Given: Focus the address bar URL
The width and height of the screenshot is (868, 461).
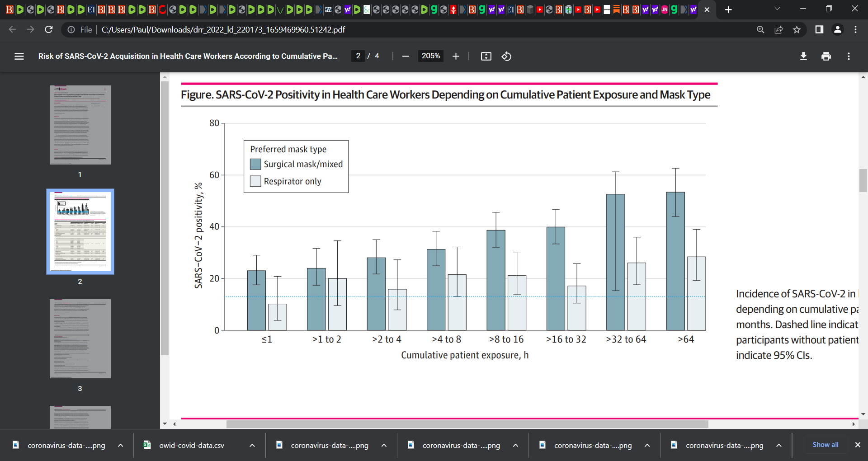Looking at the screenshot, I should 223,30.
